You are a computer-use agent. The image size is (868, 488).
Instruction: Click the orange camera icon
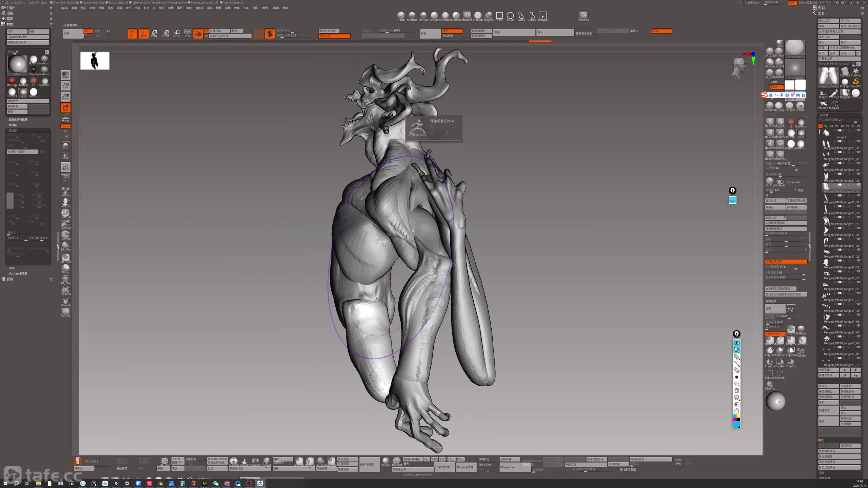pos(198,34)
